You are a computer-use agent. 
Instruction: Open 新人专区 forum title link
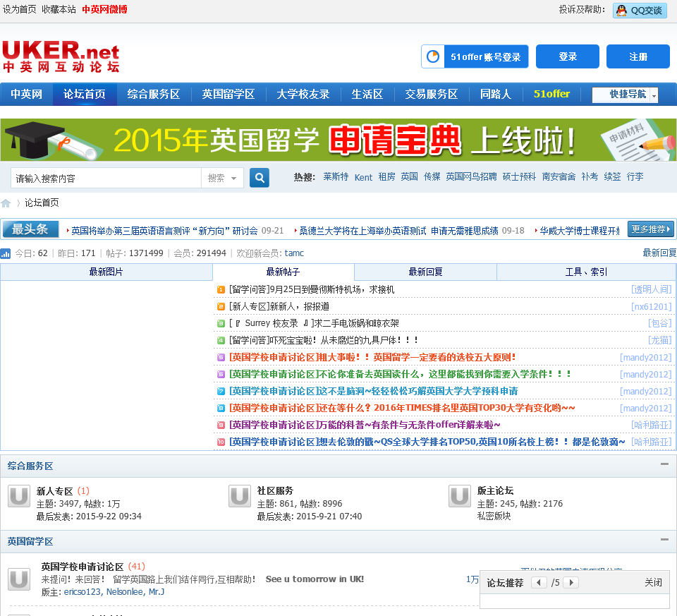54,491
